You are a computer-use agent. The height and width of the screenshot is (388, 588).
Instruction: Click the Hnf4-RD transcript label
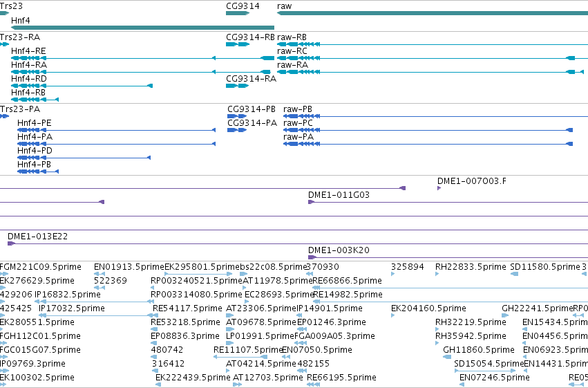29,79
